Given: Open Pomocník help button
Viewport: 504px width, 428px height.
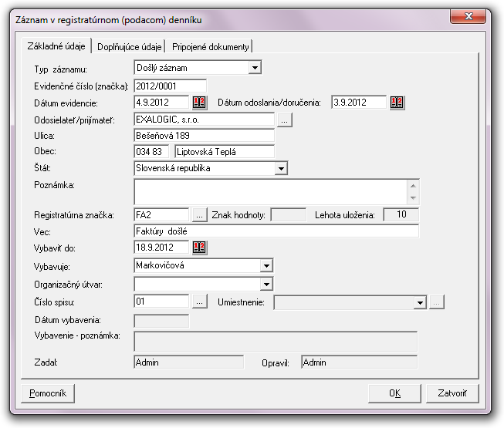Looking at the screenshot, I should 48,393.
